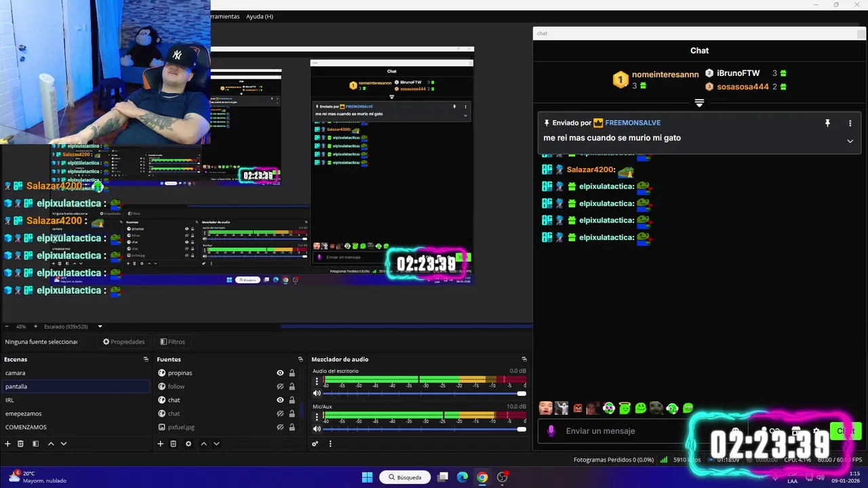Move scene down with Escenas arrow
Image resolution: width=868 pixels, height=488 pixels.
coord(64,444)
